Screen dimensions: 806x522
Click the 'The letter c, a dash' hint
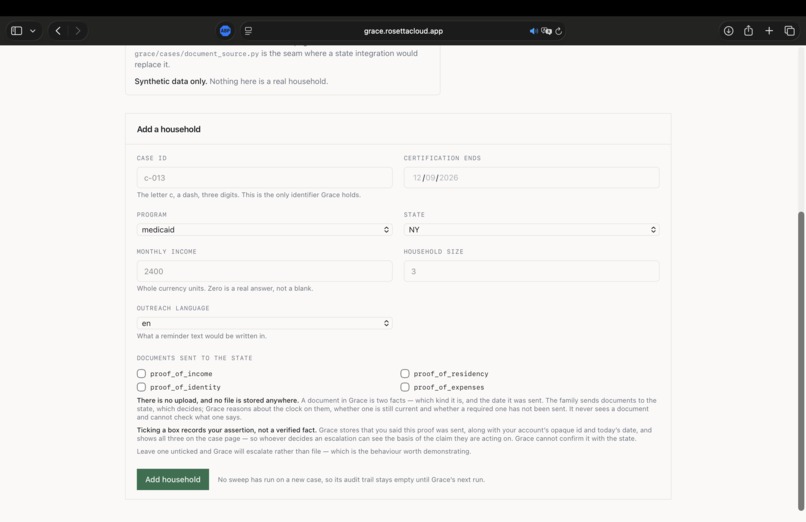(249, 195)
